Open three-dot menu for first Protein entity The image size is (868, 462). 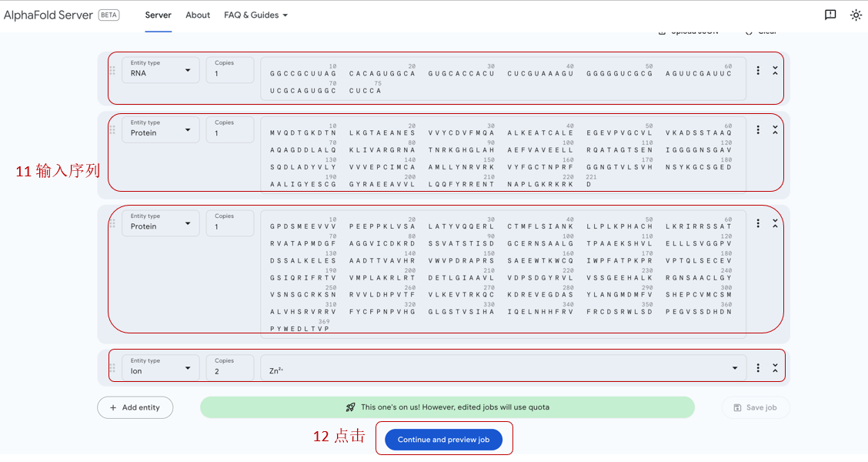pos(758,129)
